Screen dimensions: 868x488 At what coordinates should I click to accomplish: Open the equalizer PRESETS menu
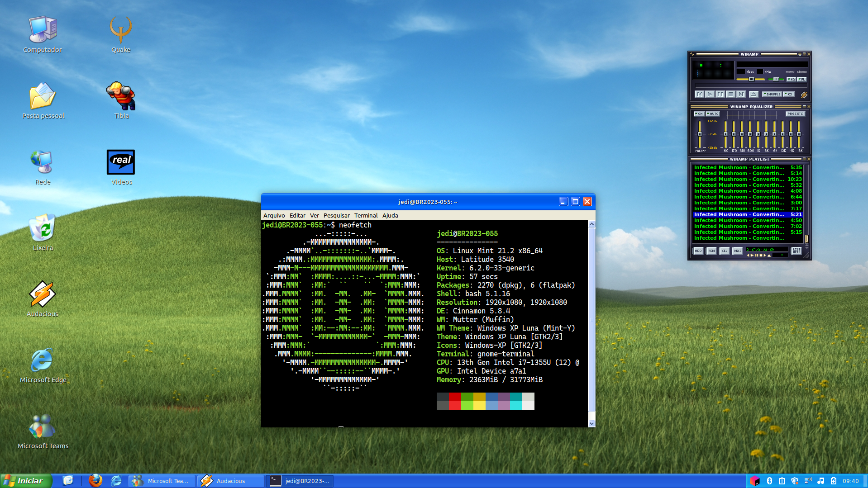tap(795, 114)
